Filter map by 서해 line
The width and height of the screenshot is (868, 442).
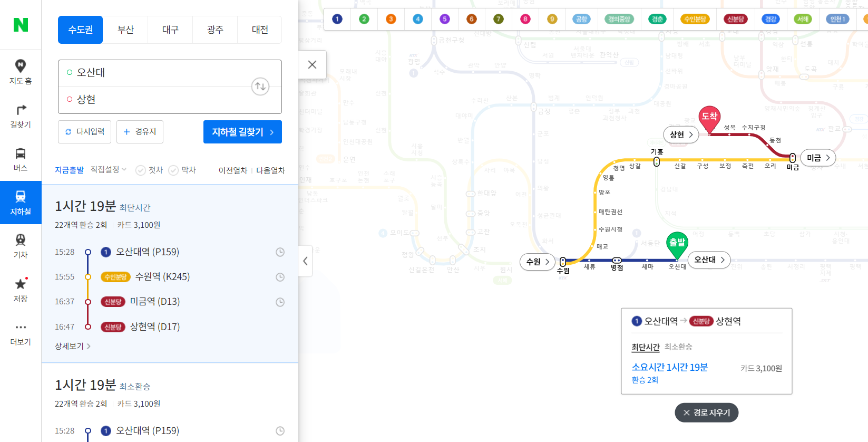pyautogui.click(x=803, y=19)
